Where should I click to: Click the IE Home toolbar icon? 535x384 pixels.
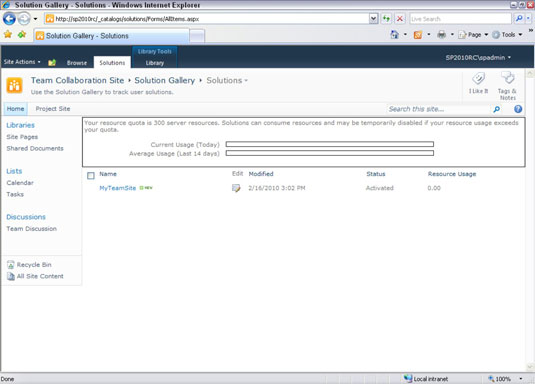click(394, 34)
